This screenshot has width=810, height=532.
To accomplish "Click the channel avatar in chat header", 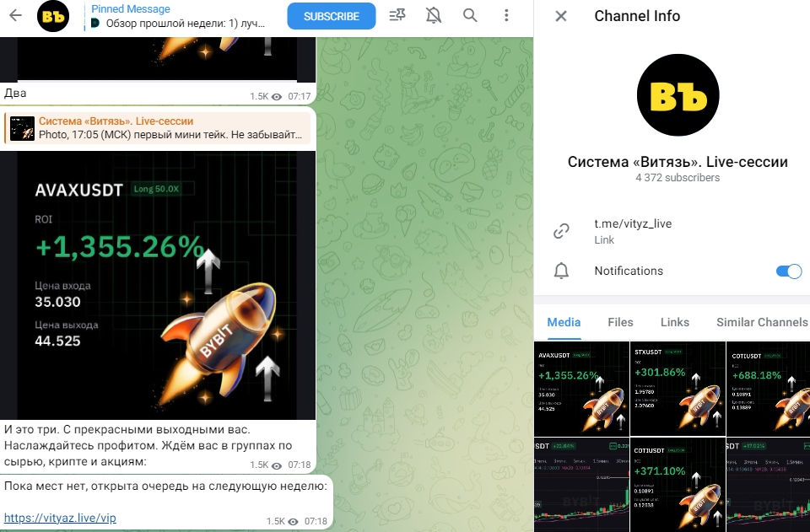I will tap(52, 16).
